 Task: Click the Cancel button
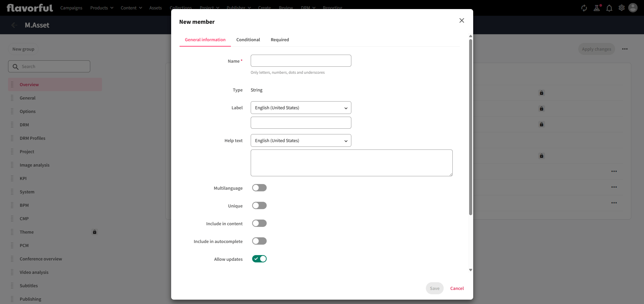[457, 288]
